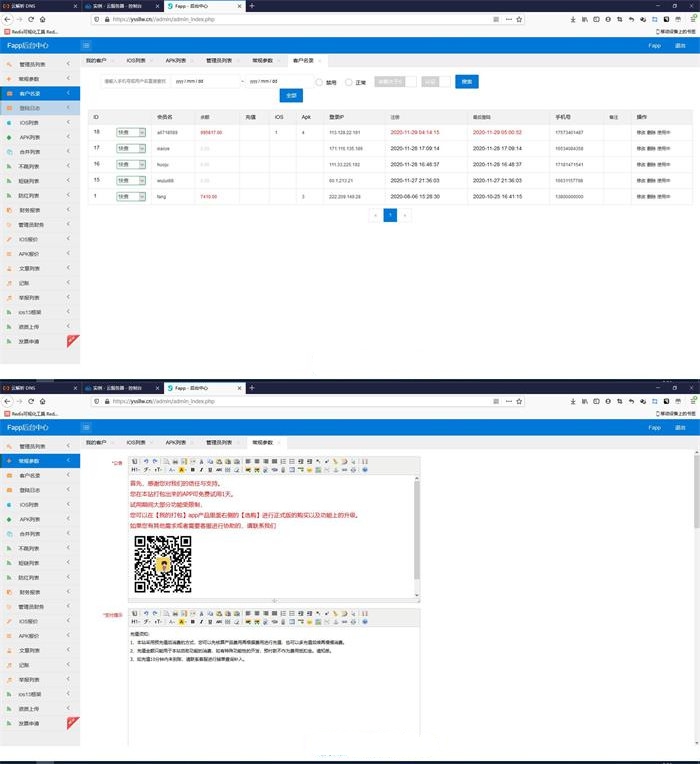Pick the highlight color swatch in the 支付提示 editor
Screen dimensions: 700x764
tap(182, 622)
